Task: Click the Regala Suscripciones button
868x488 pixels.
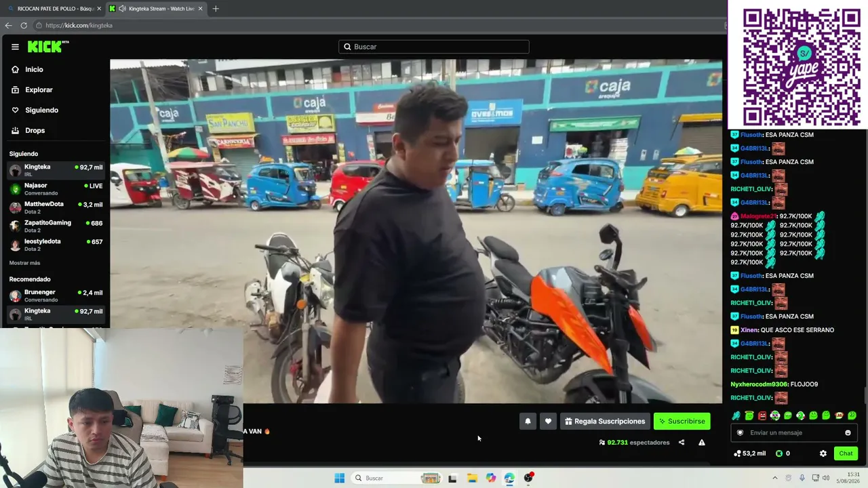Action: [x=605, y=422]
